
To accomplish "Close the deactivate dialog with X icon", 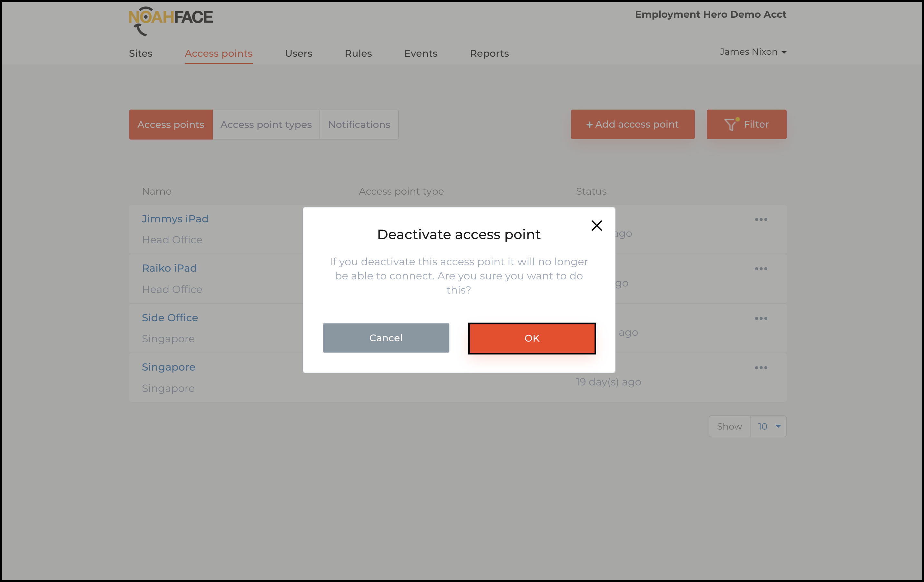I will 596,226.
